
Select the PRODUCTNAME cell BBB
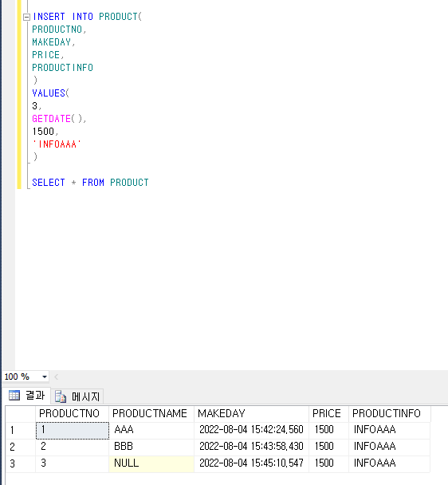click(151, 447)
